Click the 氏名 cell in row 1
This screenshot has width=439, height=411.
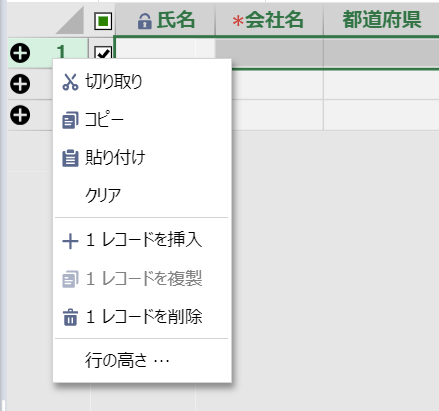tap(165, 48)
